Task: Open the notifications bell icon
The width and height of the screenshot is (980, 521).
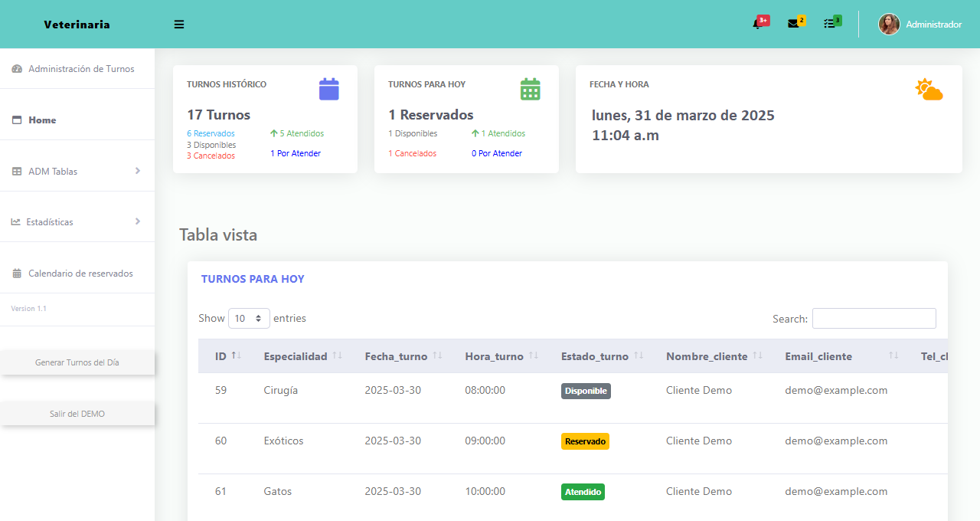Action: point(758,24)
